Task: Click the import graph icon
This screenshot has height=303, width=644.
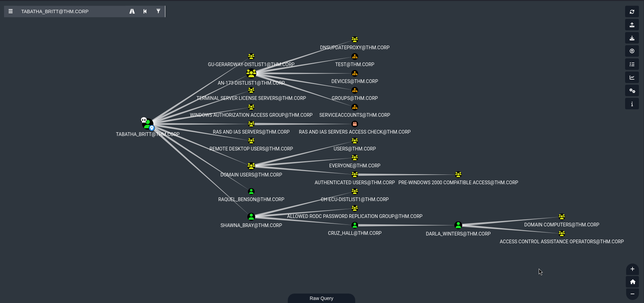Action: click(x=632, y=38)
